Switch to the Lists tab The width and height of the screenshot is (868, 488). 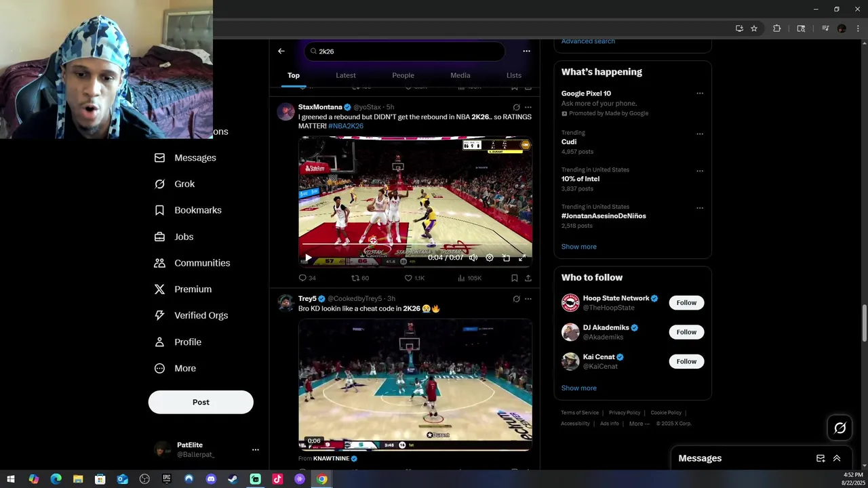[x=514, y=75]
